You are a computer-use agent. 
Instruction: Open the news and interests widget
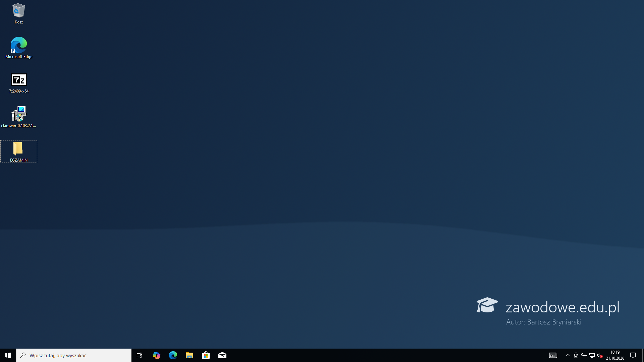pyautogui.click(x=553, y=355)
